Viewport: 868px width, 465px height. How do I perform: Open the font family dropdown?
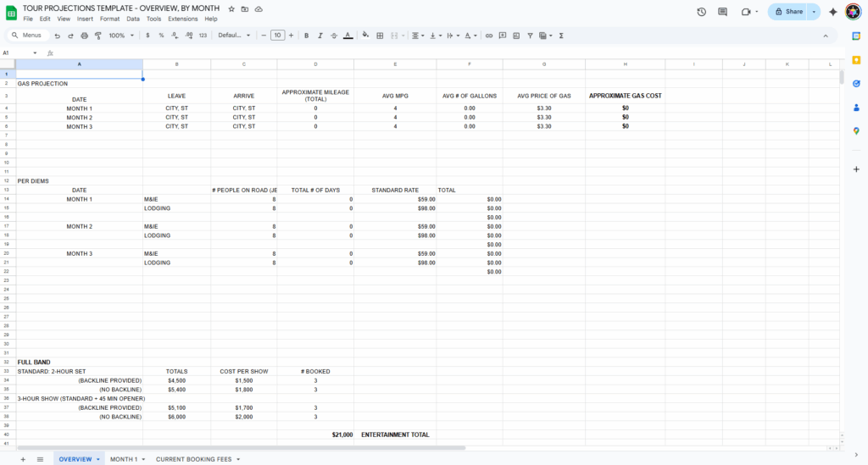coord(234,36)
